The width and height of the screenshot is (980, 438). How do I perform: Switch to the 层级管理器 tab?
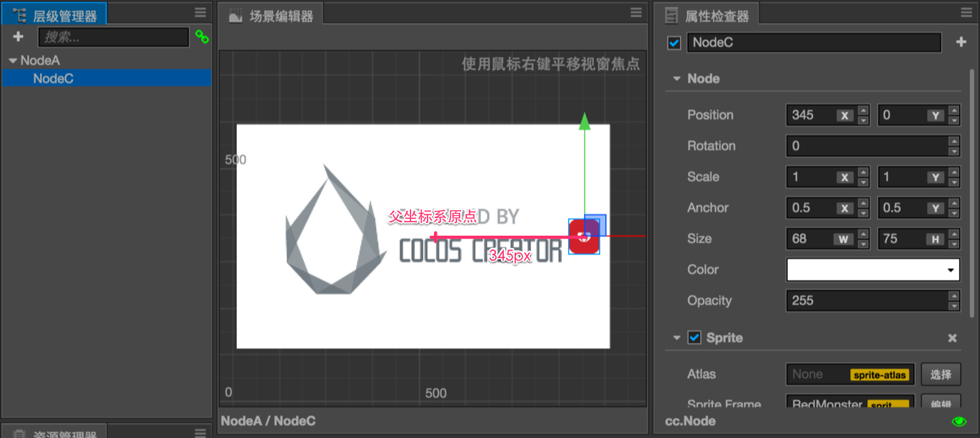point(55,15)
